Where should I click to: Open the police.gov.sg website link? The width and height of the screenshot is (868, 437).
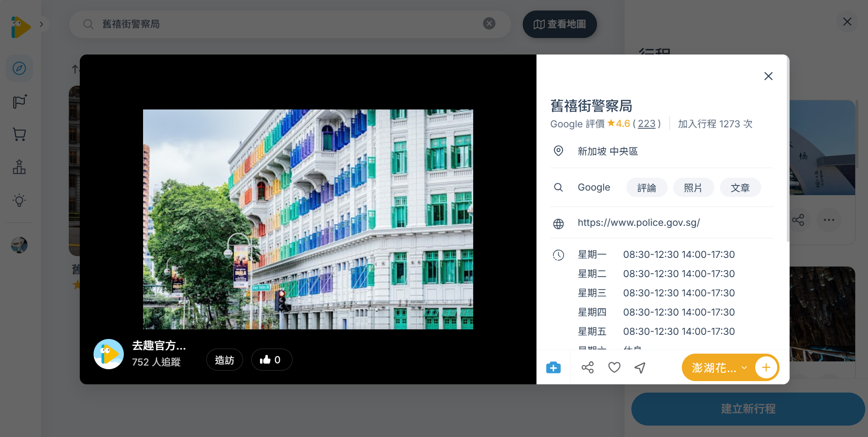pos(639,223)
